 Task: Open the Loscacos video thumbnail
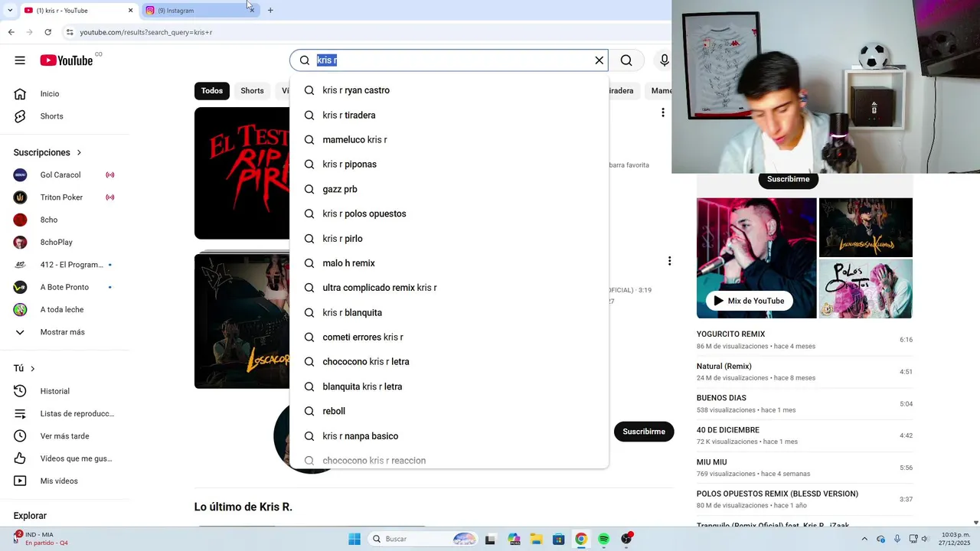(x=242, y=321)
